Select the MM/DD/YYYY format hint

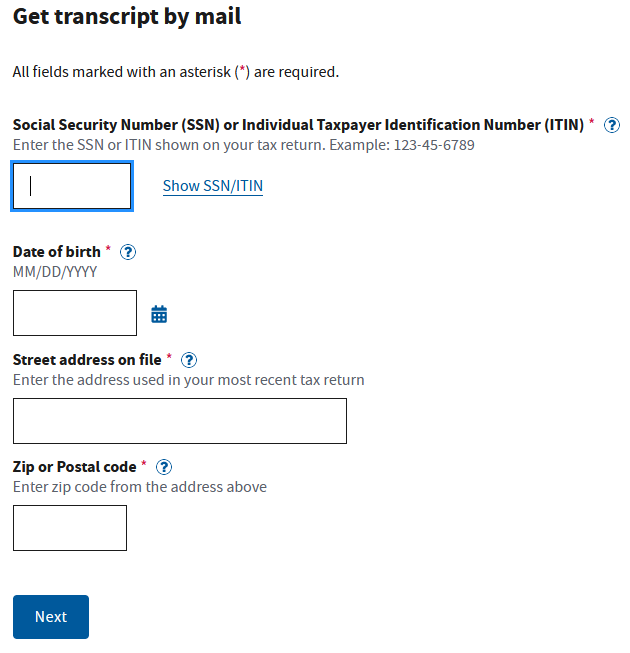[x=55, y=272]
